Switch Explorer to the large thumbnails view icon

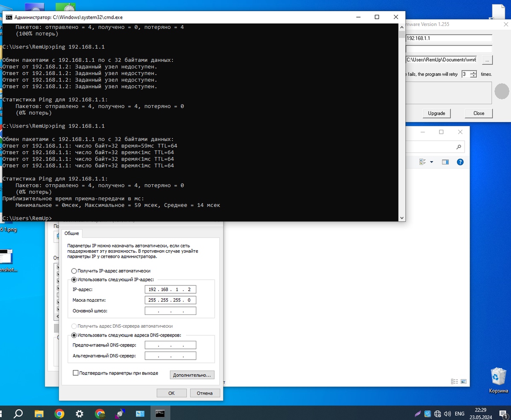464,382
